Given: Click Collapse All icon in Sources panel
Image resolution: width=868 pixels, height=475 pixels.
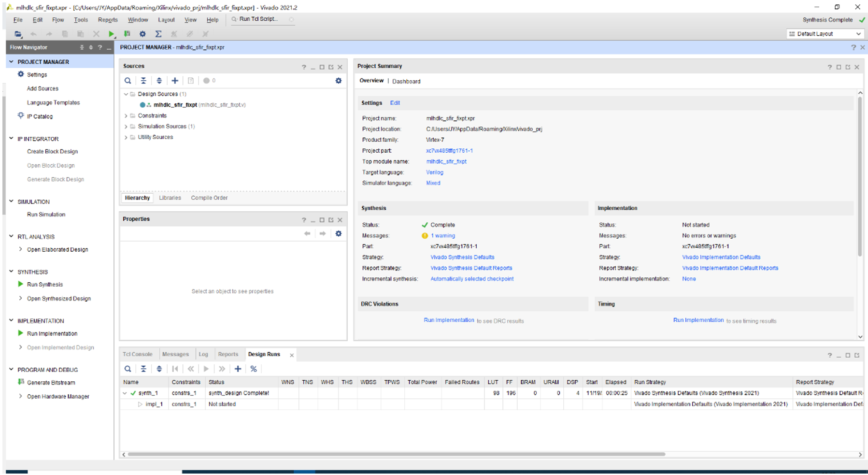Looking at the screenshot, I should [143, 81].
